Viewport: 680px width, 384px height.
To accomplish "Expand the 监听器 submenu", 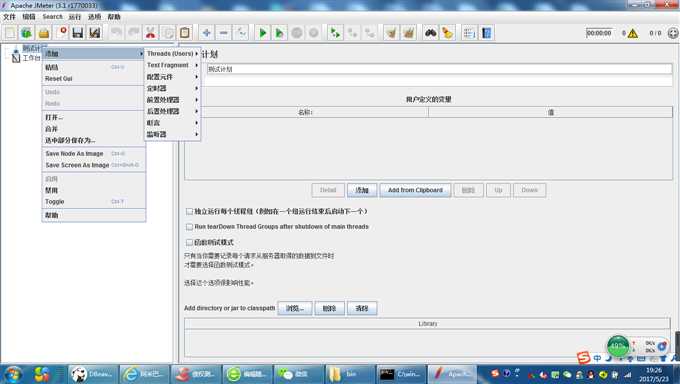I will (x=172, y=135).
